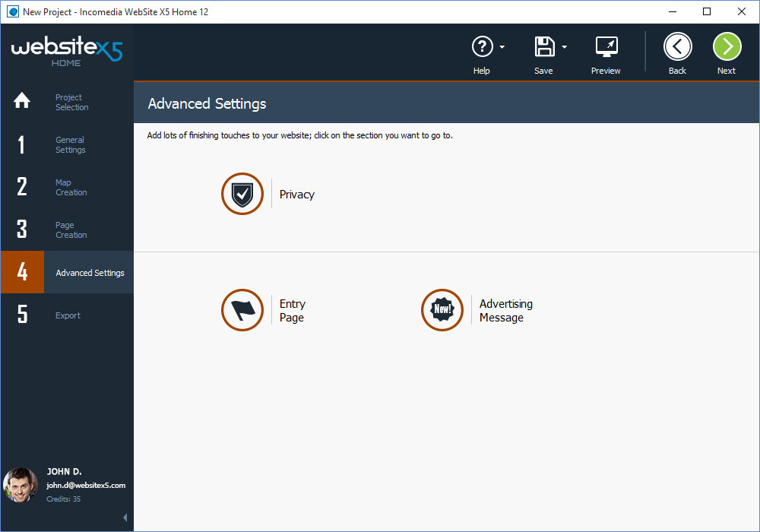Click the Save floppy disk icon

[x=544, y=46]
